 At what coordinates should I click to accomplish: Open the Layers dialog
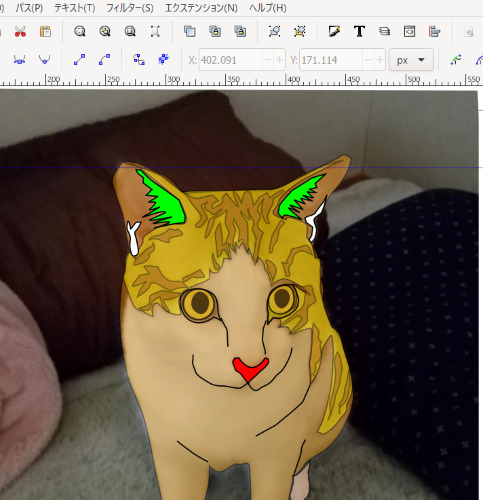(x=384, y=32)
